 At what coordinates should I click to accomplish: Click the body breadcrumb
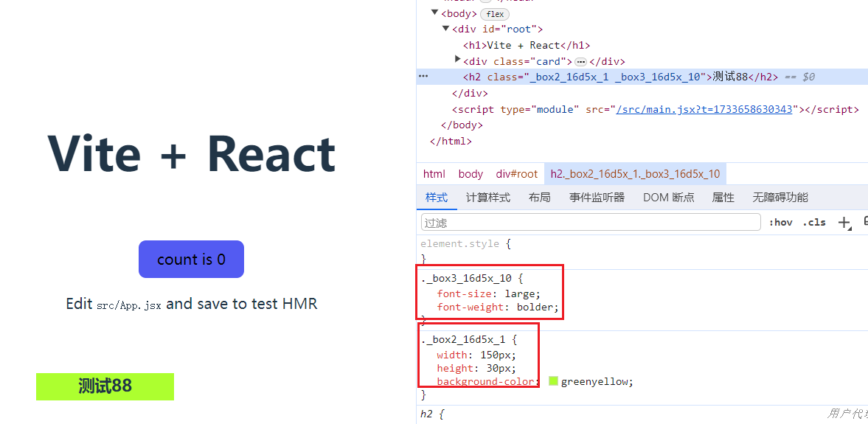471,174
